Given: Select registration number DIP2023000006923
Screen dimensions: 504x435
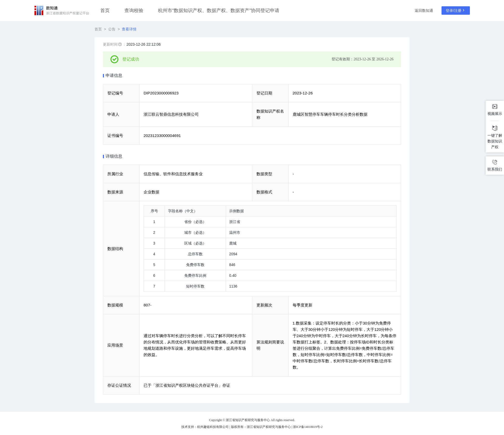Looking at the screenshot, I should (161, 93).
